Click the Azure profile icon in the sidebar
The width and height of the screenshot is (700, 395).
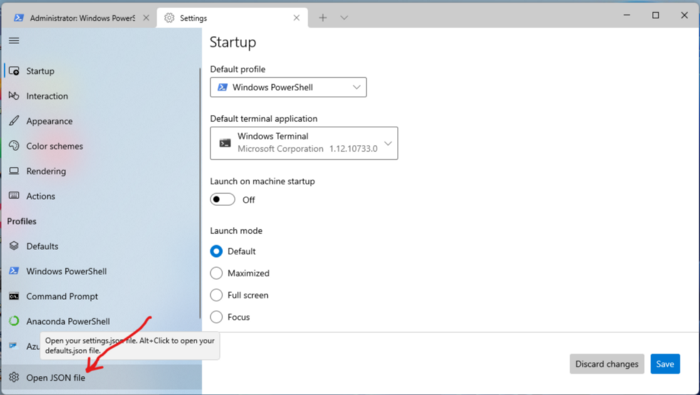tap(13, 346)
